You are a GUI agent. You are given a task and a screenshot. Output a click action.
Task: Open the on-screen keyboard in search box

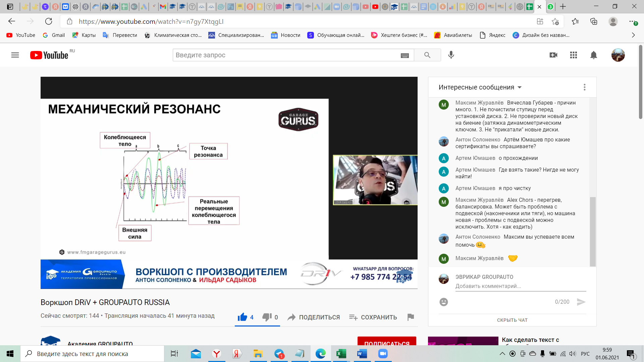[405, 55]
